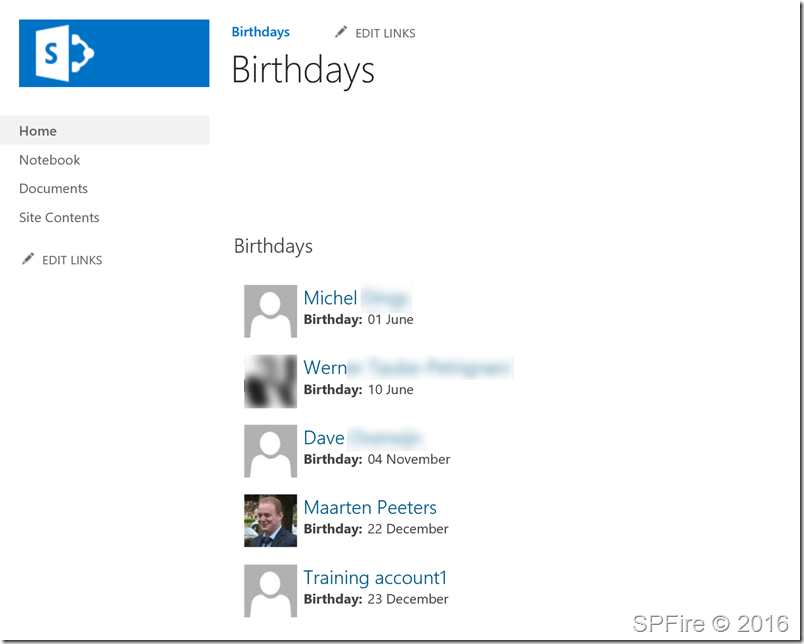This screenshot has height=644, width=804.
Task: Open Maarten Peeters' profile photo
Action: point(270,521)
